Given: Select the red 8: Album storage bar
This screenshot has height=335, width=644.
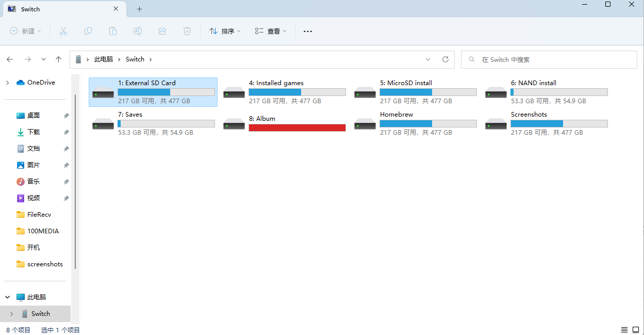Looking at the screenshot, I should point(297,127).
